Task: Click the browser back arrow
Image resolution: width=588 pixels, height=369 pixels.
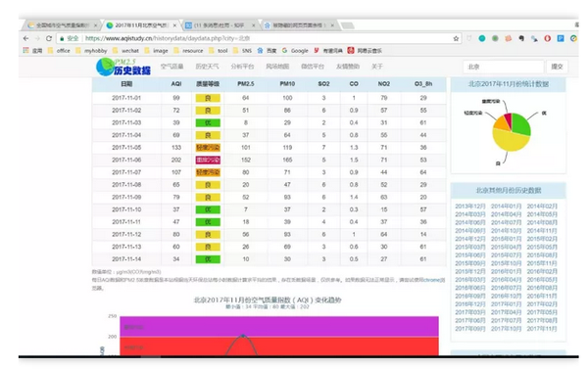Action: [x=25, y=38]
